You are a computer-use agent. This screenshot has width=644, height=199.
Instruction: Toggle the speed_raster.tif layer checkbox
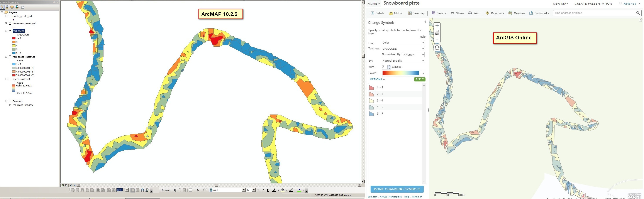coord(10,79)
